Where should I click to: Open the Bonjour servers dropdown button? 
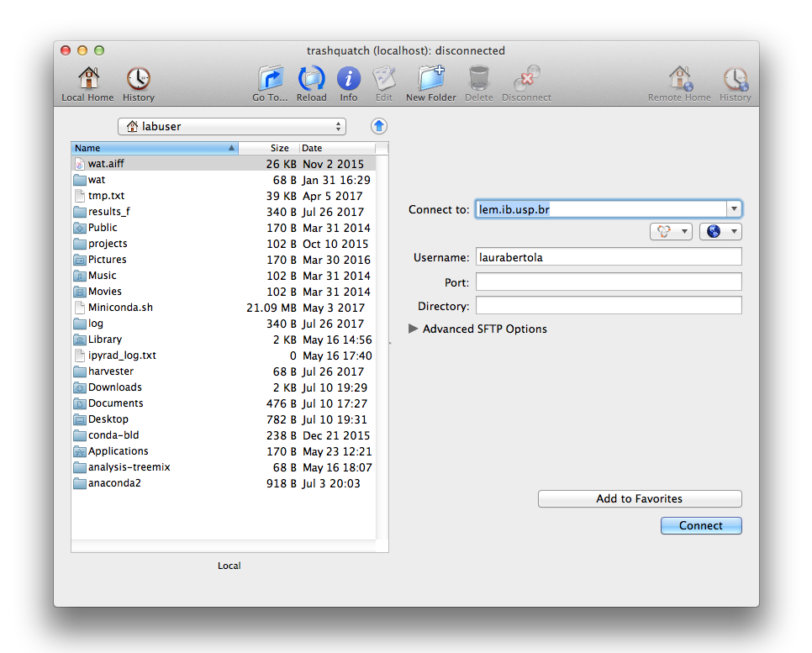671,231
